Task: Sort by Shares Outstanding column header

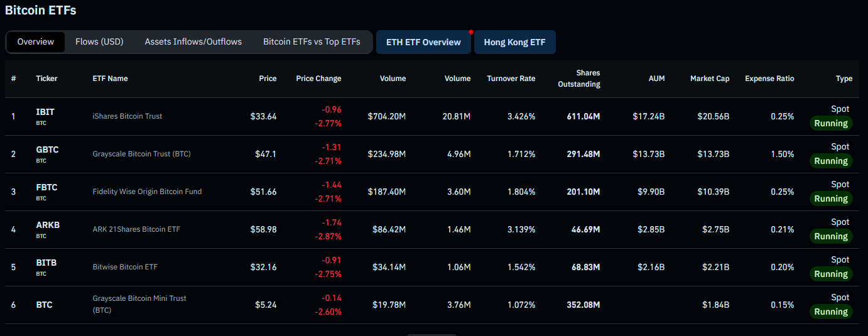Action: 579,79
